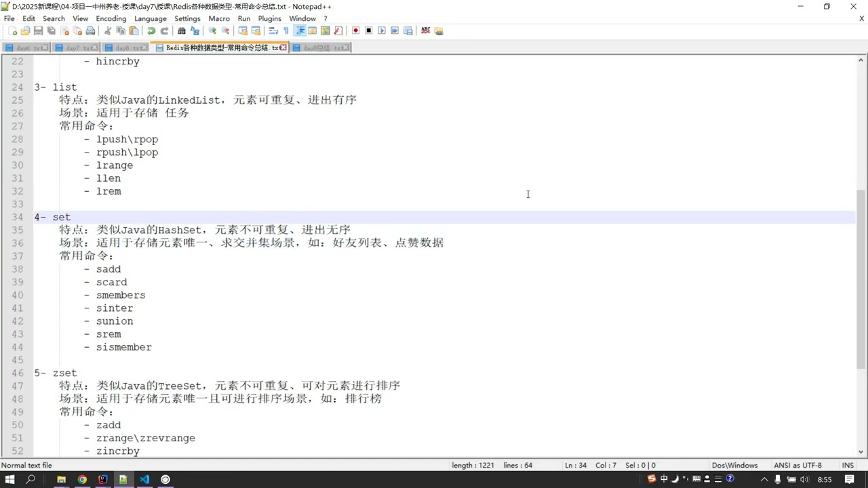This screenshot has width=868, height=488.
Task: Click the '- zrange\zrevrange' line
Action: coord(140,439)
